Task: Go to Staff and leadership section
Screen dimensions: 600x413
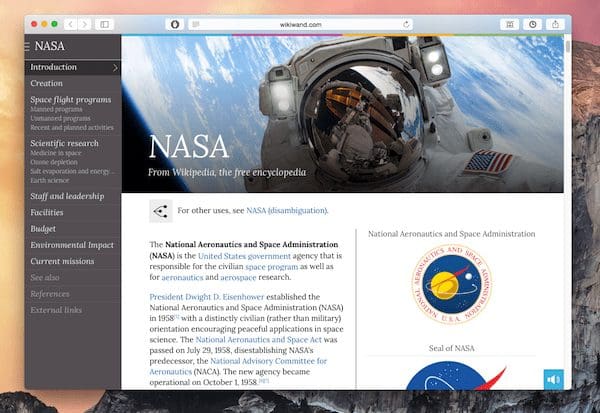Action: tap(67, 196)
